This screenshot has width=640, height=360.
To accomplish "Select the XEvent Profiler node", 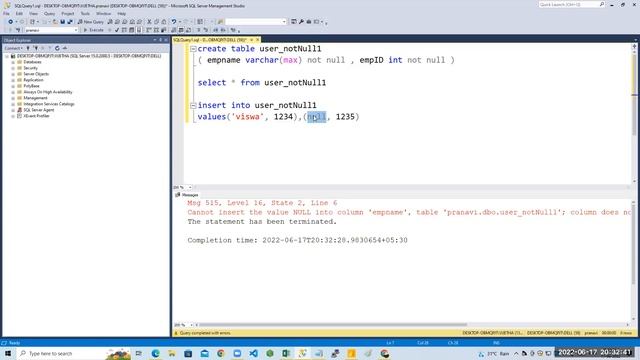I will (x=36, y=116).
